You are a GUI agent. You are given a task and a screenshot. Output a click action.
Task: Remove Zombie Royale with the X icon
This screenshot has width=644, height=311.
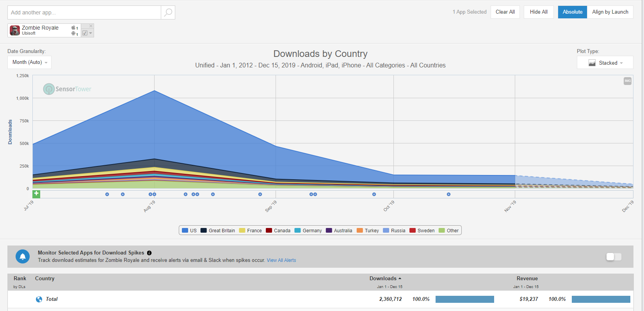91,26
